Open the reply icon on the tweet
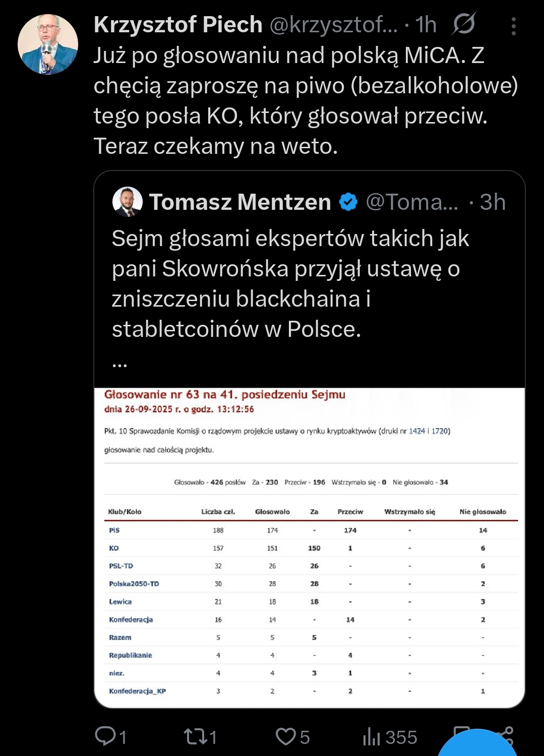544x756 pixels. point(105,736)
